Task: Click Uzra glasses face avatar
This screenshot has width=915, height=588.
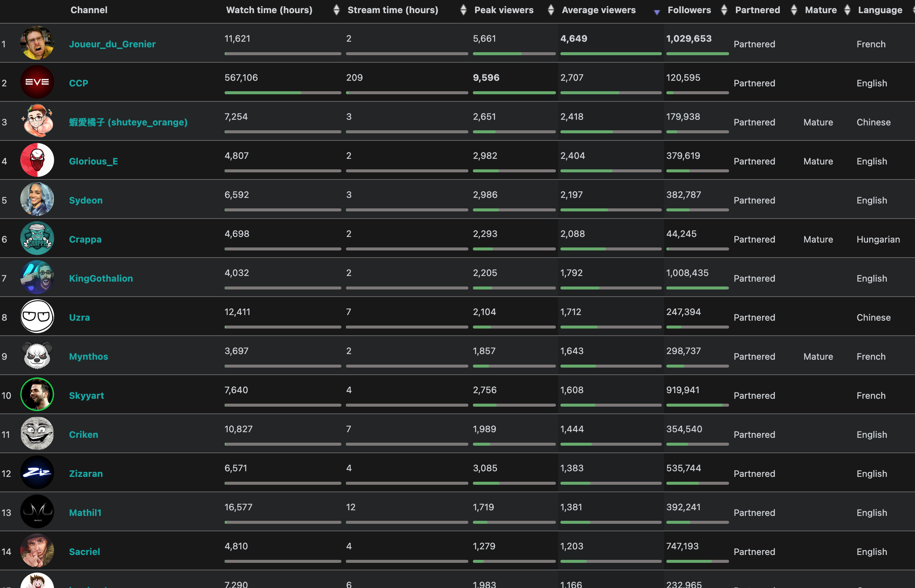Action: [x=37, y=316]
